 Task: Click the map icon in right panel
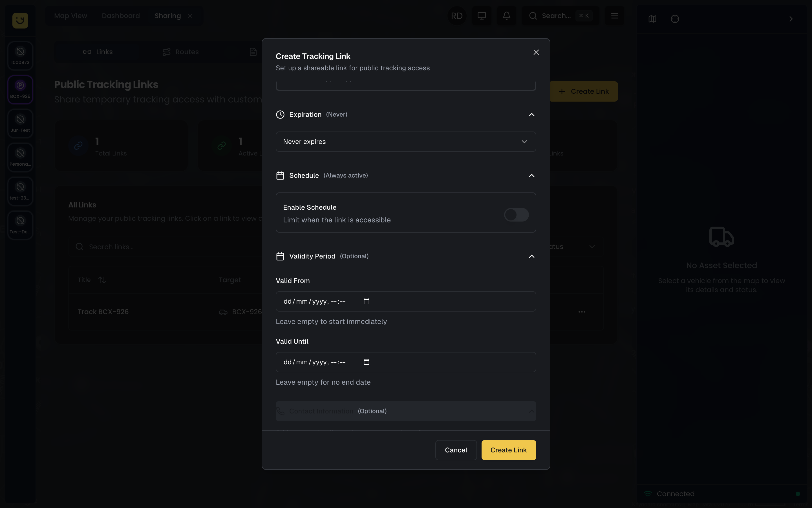click(652, 19)
